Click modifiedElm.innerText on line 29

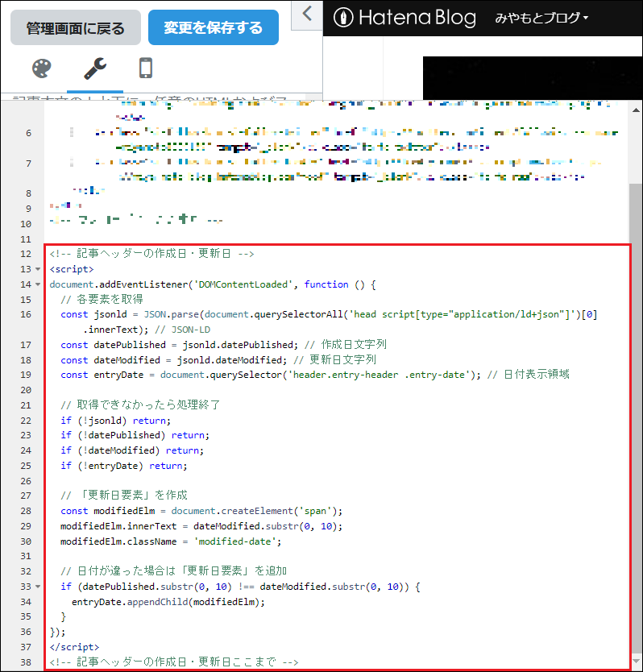pos(118,526)
